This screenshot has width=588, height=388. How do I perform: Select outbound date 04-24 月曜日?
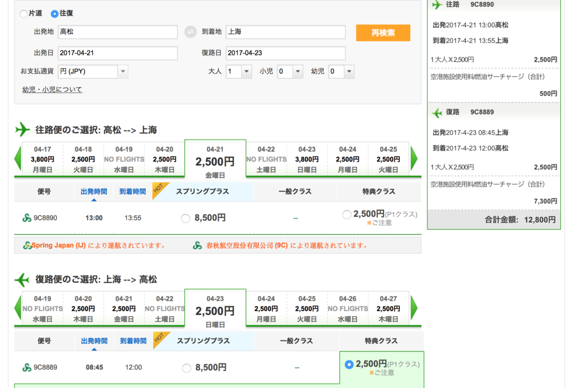tap(347, 160)
